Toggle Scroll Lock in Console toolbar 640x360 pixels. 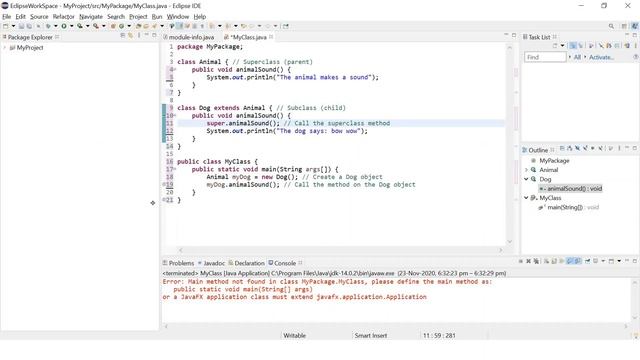click(x=554, y=261)
